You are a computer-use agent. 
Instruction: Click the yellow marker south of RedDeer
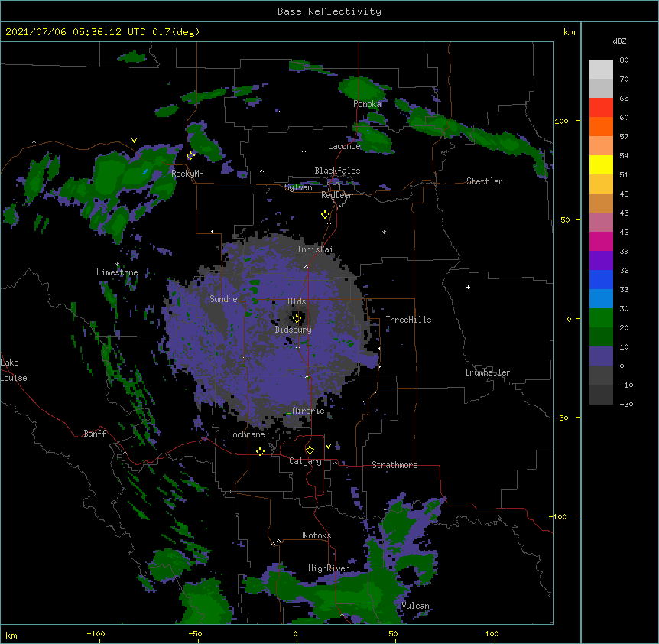tap(326, 215)
